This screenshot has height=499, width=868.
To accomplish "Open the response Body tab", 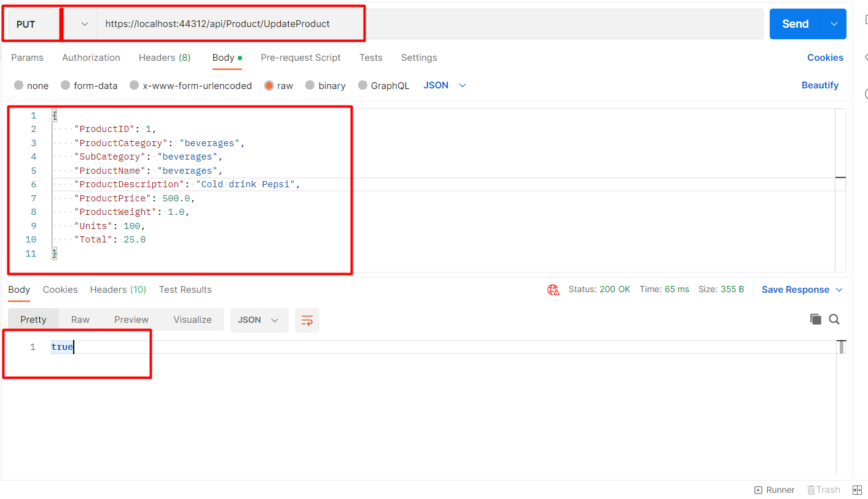I will pos(19,290).
